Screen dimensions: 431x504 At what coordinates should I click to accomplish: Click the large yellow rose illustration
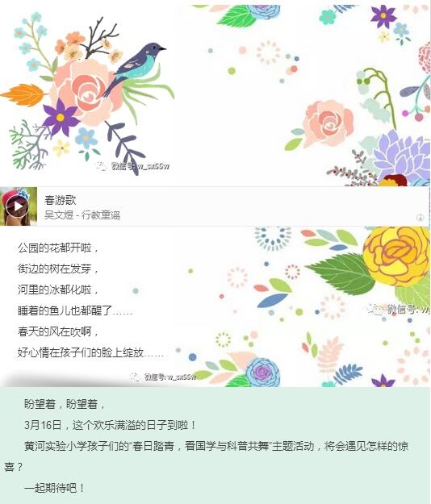(x=396, y=256)
